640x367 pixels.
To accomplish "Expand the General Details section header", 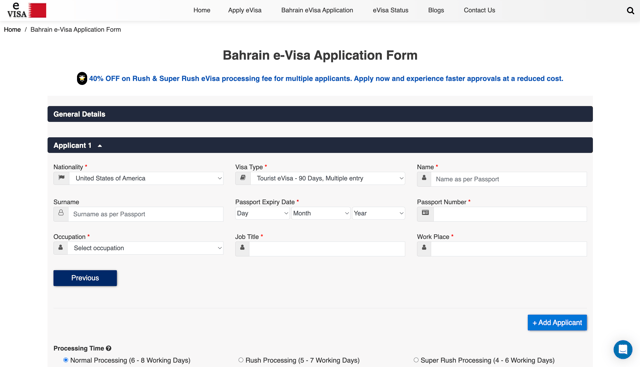I will 320,114.
